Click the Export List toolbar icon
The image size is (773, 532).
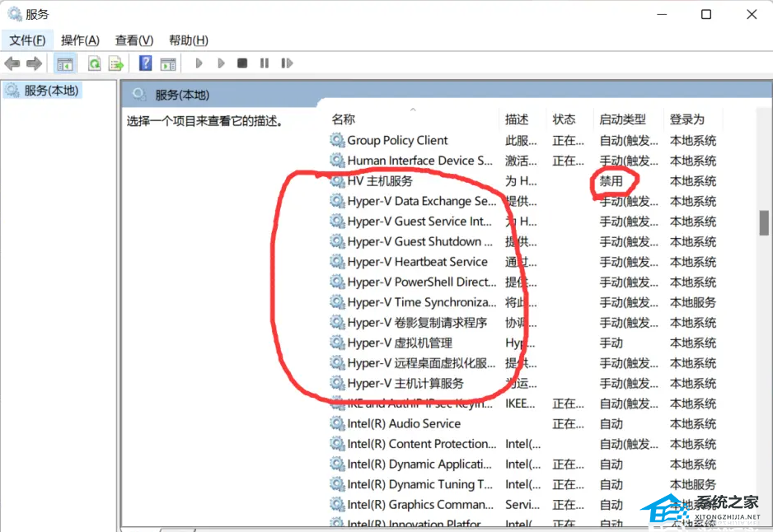coord(116,63)
